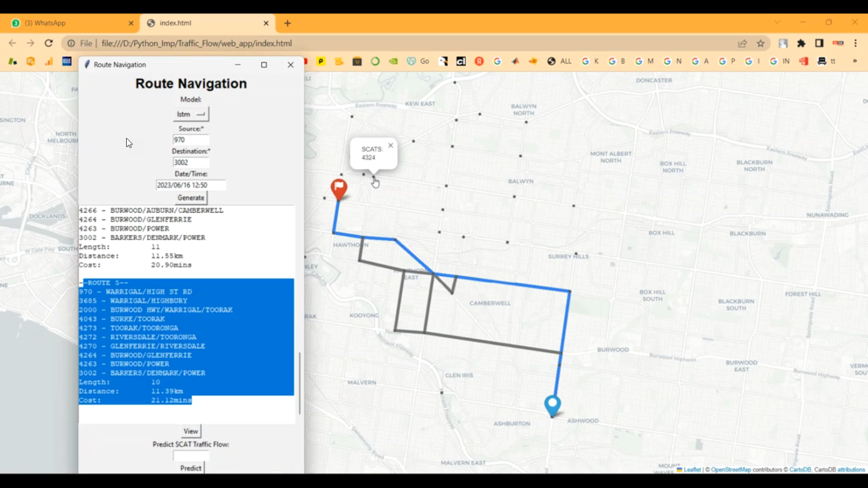Viewport: 868px width, 488px height.
Task: Click the blue source pin marker
Action: click(552, 404)
